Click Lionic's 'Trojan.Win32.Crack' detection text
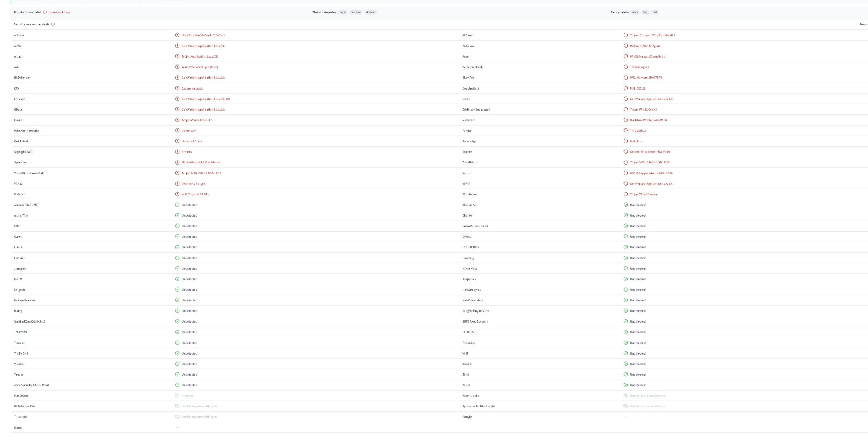The image size is (868, 447). tap(197, 120)
